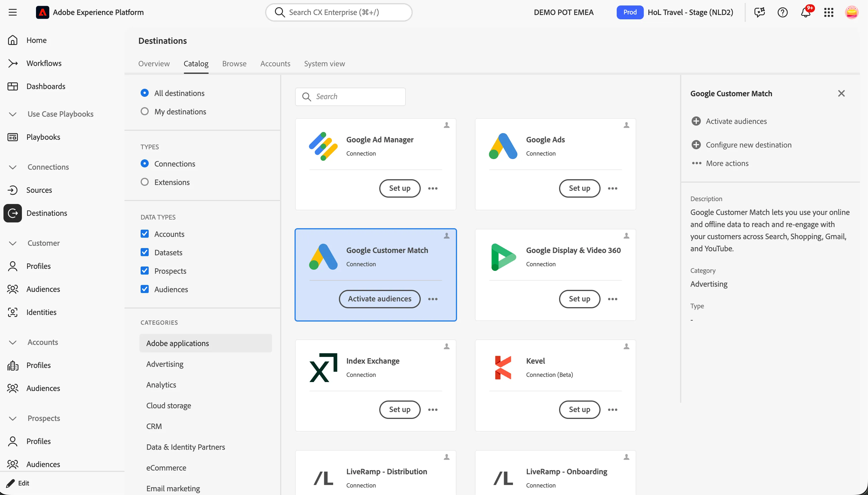Click the DEMO POT EMEA organization name

tap(563, 12)
